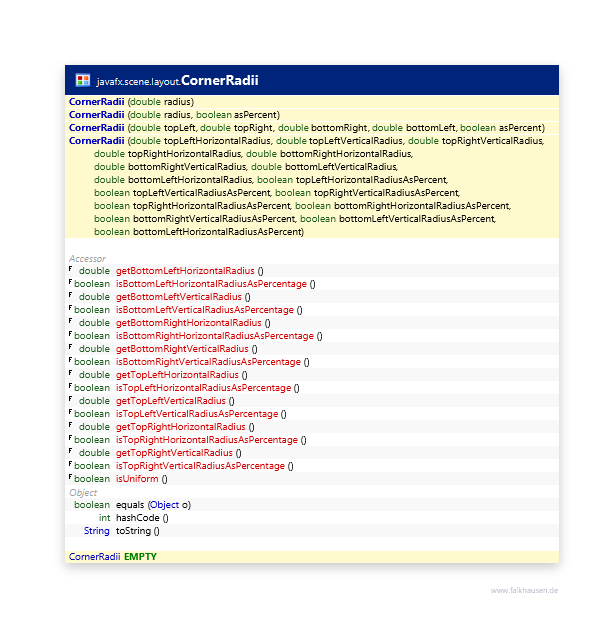Click the getTopRightHorizontalRadius method
615x636 pixels.
(x=181, y=427)
